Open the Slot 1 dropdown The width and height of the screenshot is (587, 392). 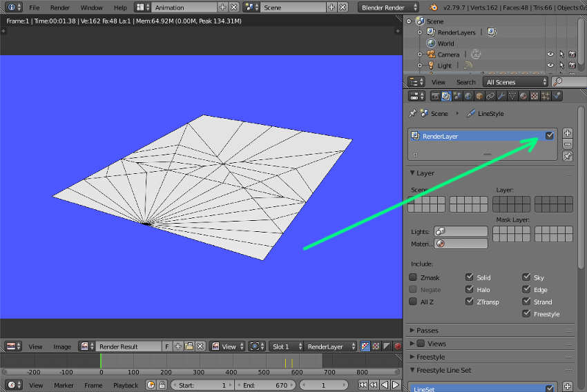[x=286, y=346]
